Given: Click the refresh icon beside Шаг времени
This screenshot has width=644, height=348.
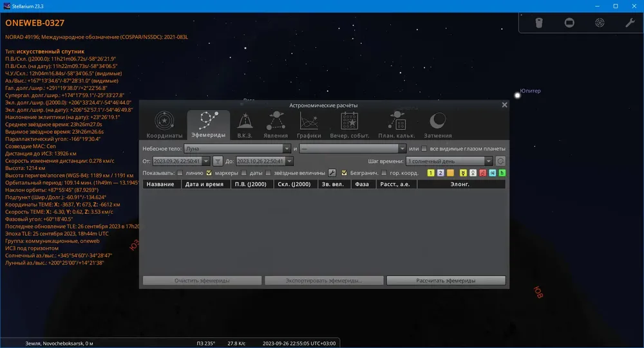Looking at the screenshot, I should pyautogui.click(x=500, y=161).
